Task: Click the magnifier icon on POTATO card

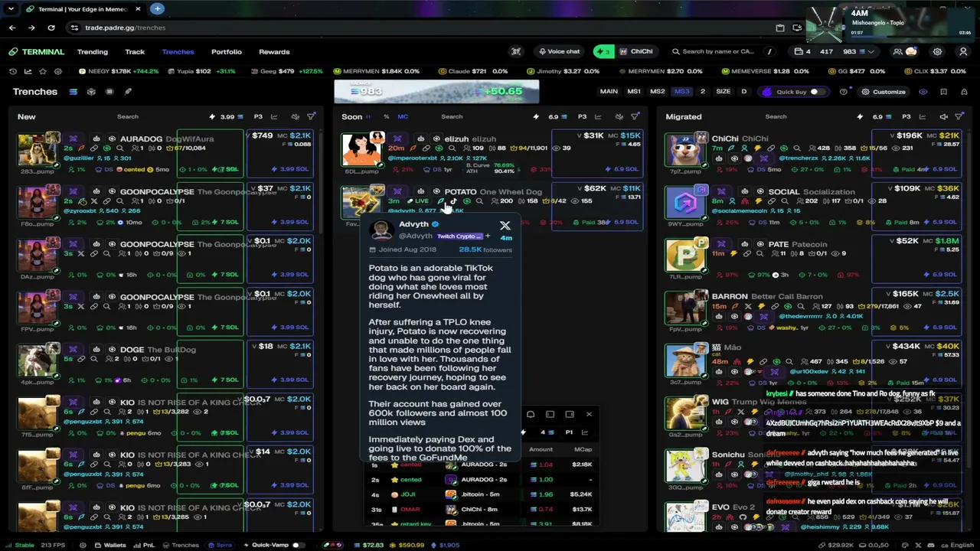Action: [479, 201]
